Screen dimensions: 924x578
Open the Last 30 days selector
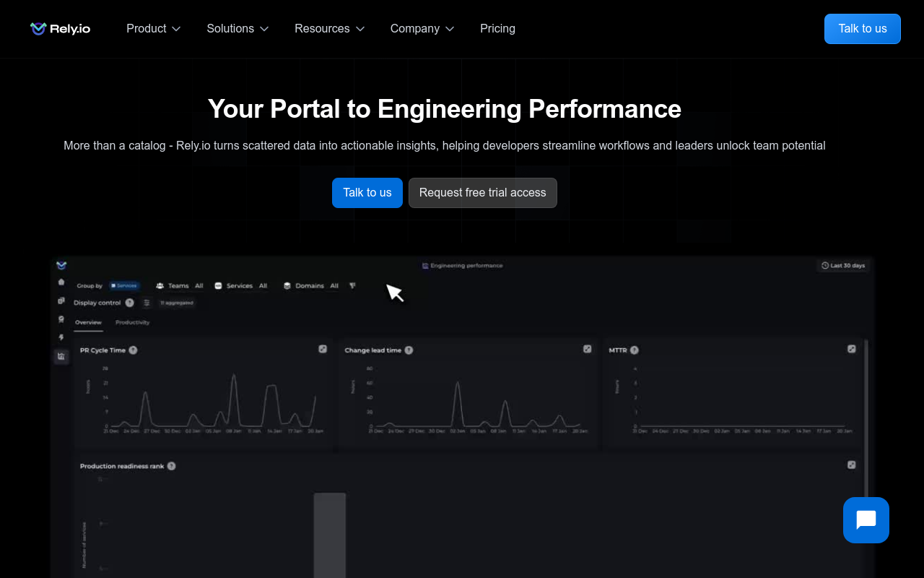tap(843, 266)
